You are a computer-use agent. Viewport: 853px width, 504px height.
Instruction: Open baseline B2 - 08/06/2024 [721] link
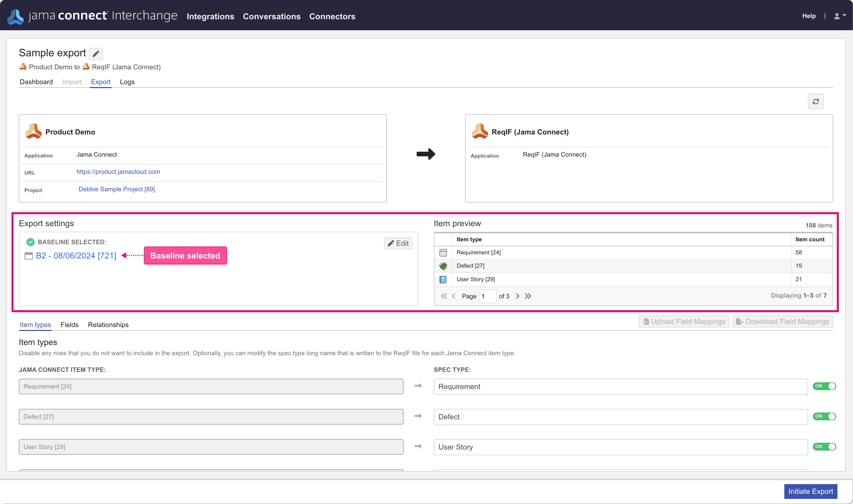76,256
